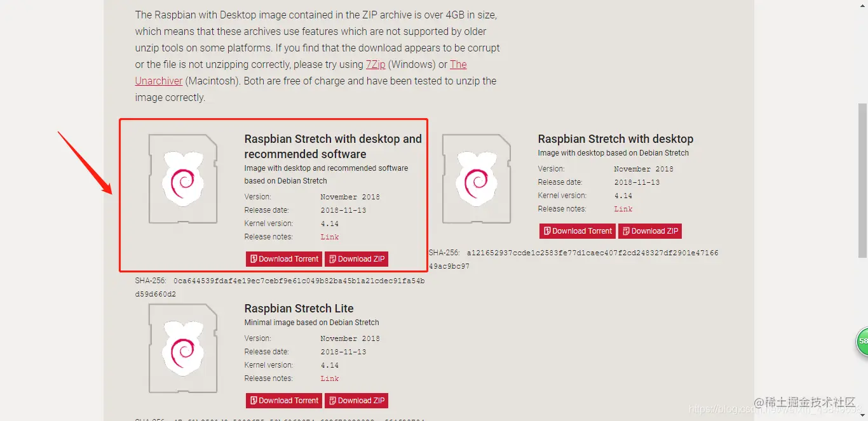Download Torrent for Raspbian Stretch Lite

click(x=284, y=401)
